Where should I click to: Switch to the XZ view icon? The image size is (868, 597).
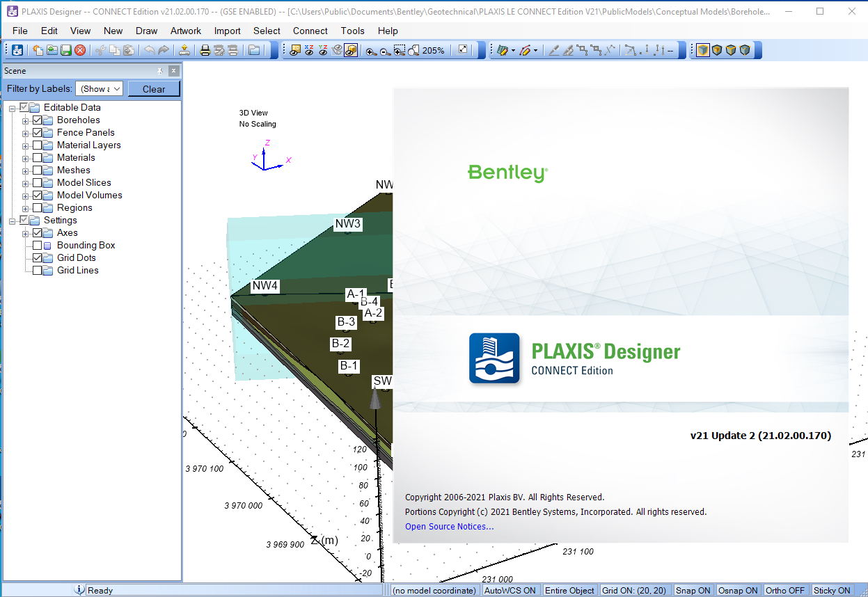[x=309, y=50]
